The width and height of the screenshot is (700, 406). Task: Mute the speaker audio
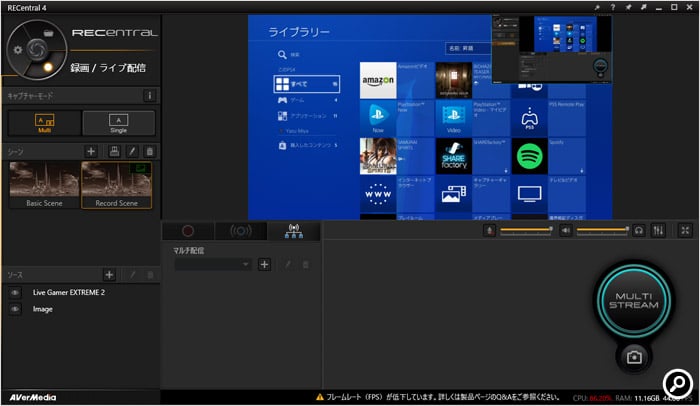tap(566, 230)
